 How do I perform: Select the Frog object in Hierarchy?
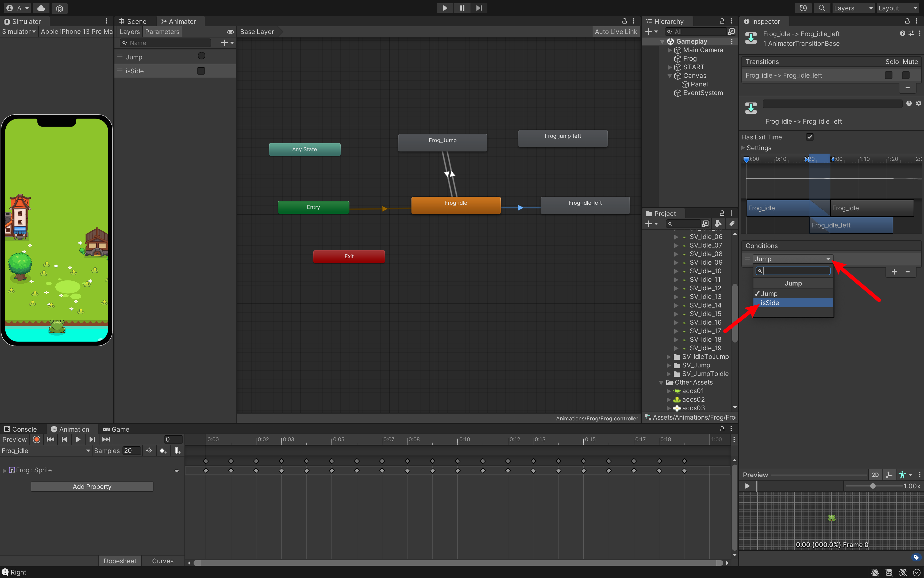(x=690, y=59)
